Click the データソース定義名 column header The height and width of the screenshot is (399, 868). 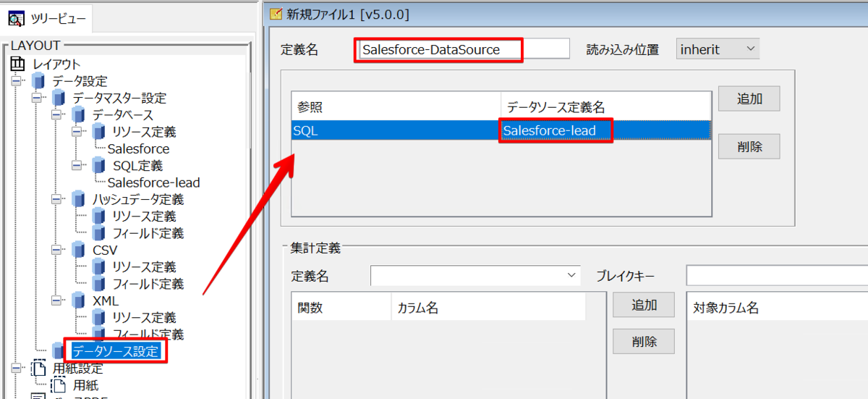pos(605,106)
